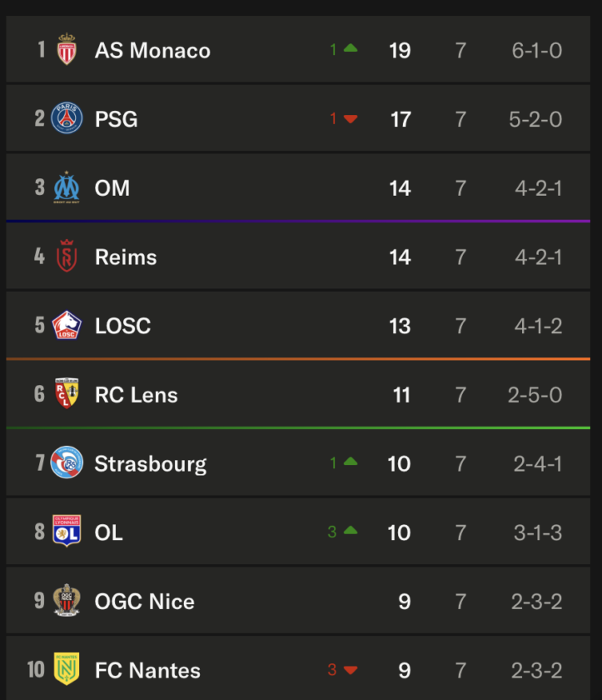Click the RC Lens shield crest

click(x=67, y=393)
